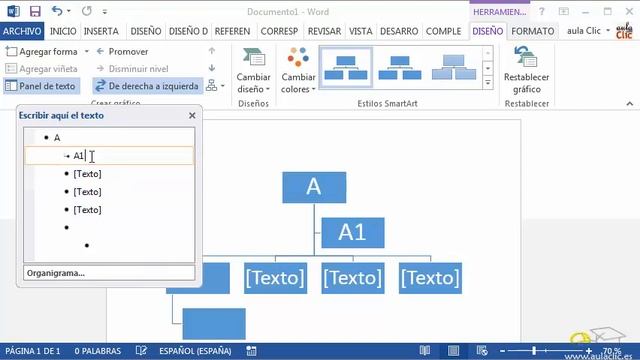Toggle Panel de texto button
The height and width of the screenshot is (360, 640).
(41, 86)
